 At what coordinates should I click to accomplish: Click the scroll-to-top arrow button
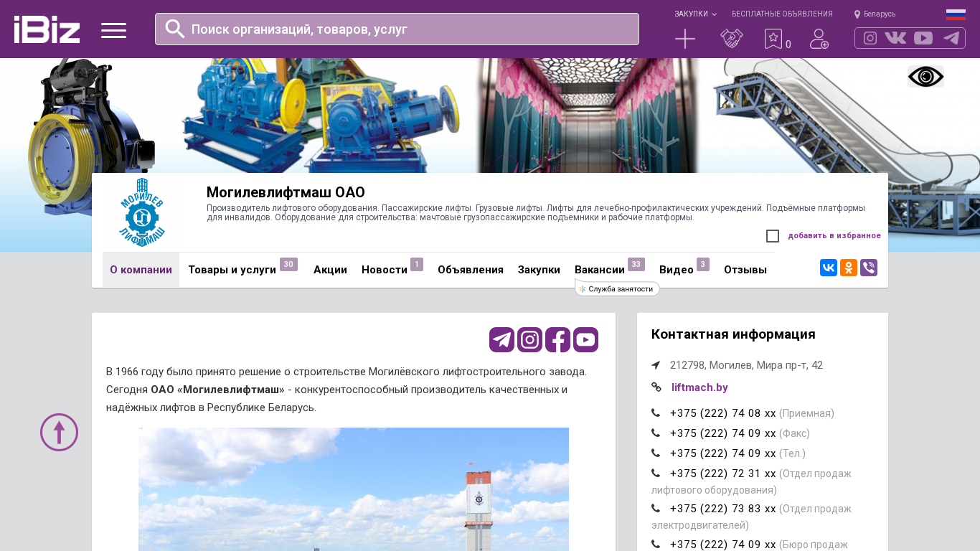pyautogui.click(x=60, y=432)
